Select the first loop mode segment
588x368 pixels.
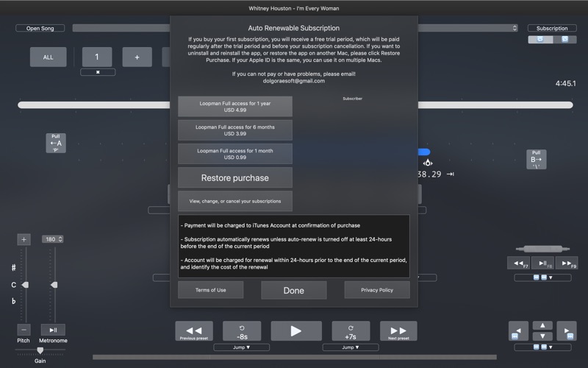click(540, 40)
